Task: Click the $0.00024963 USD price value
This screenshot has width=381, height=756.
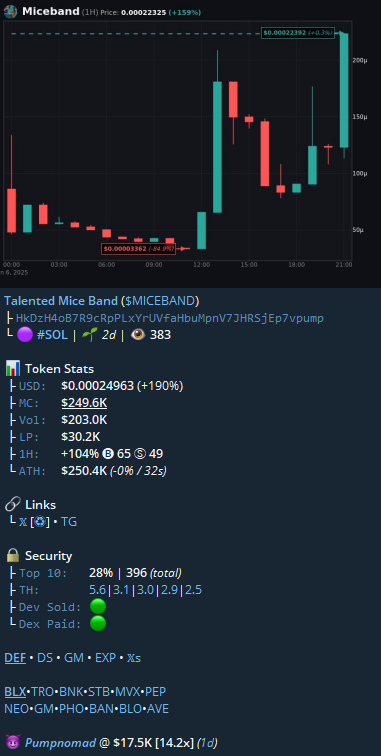Action: [x=97, y=386]
